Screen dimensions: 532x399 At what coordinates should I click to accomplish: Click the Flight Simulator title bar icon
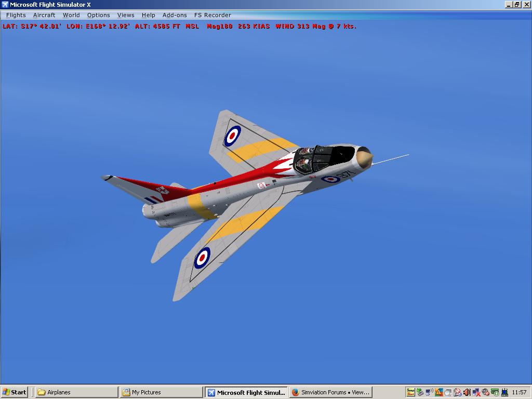pos(5,4)
